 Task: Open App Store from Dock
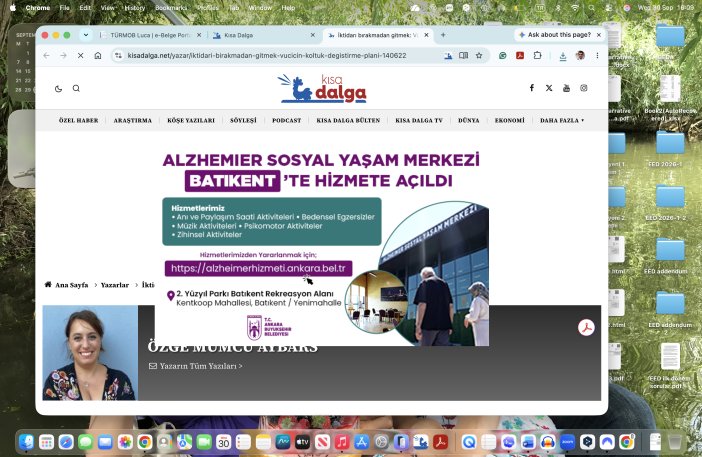361,442
